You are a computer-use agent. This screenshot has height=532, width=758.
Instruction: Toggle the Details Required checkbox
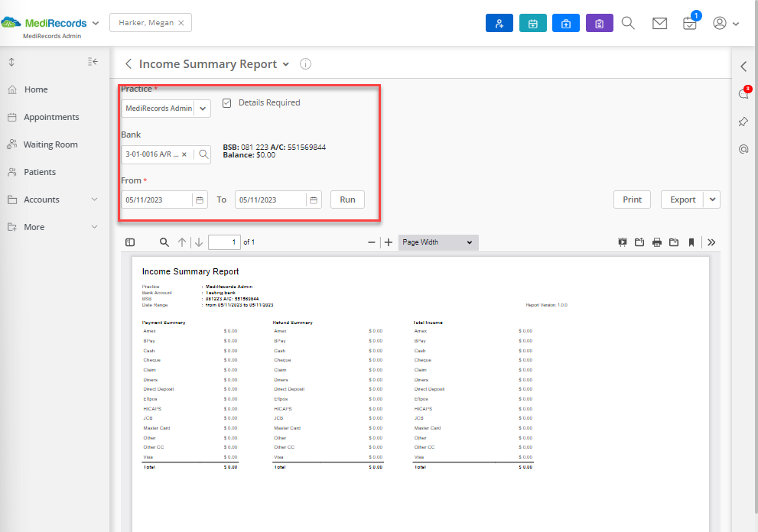pos(226,103)
